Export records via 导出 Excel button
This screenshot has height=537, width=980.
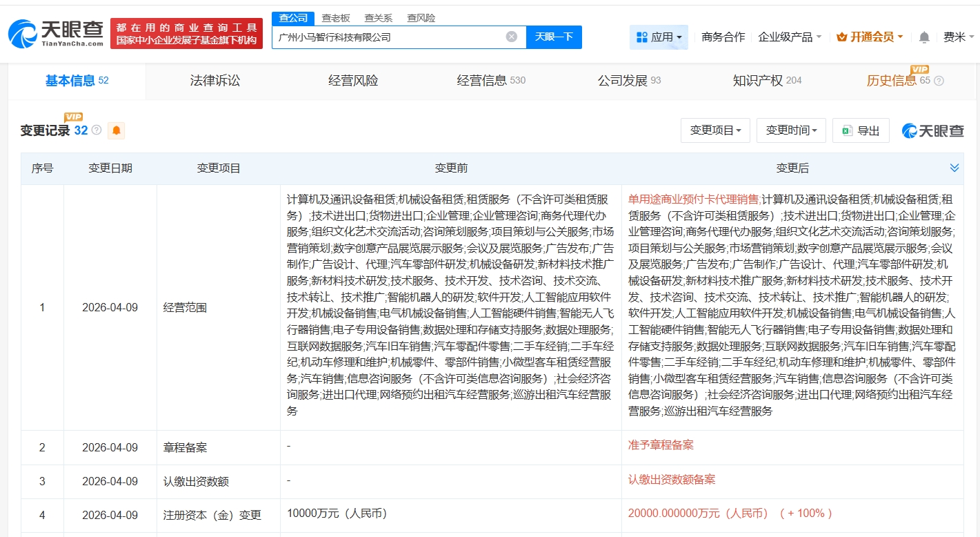point(861,130)
